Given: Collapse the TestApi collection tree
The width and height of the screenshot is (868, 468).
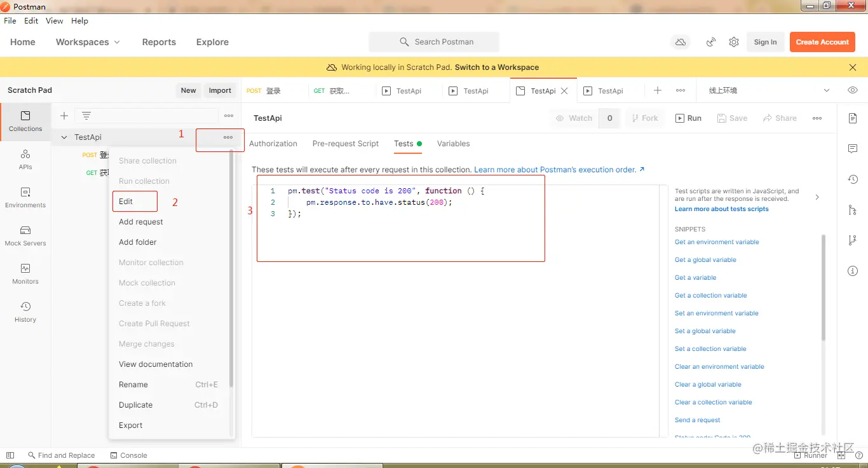Looking at the screenshot, I should 64,137.
